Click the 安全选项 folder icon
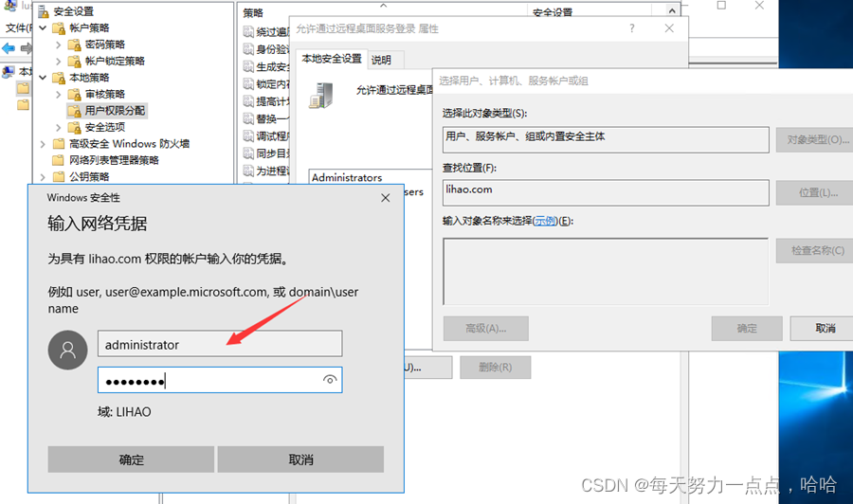This screenshot has width=853, height=504. 75,128
